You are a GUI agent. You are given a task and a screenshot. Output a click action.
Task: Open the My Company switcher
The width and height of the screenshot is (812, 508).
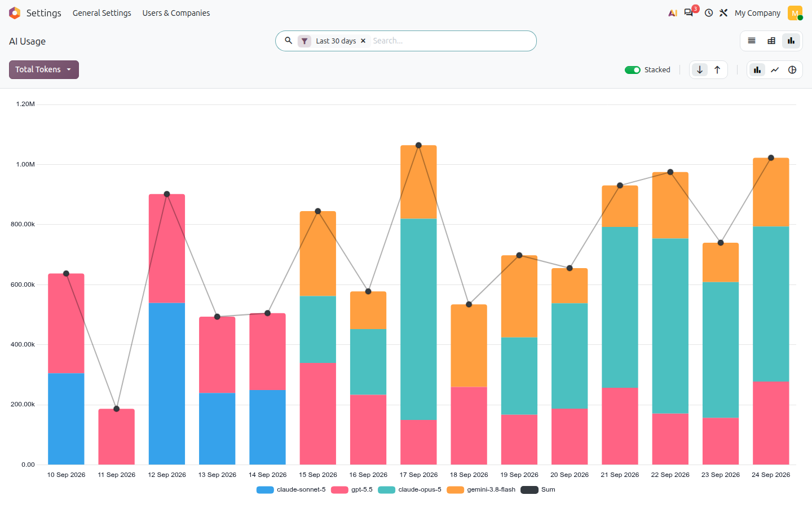tap(758, 13)
